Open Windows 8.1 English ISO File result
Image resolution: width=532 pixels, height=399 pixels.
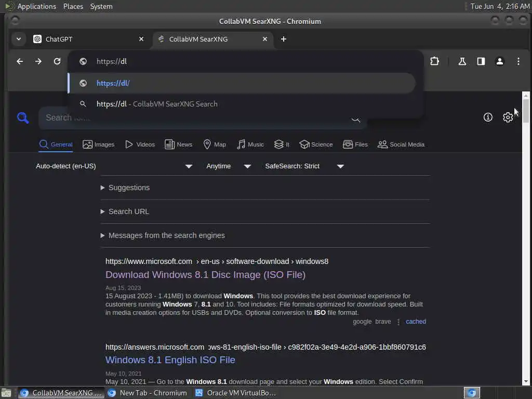170,360
